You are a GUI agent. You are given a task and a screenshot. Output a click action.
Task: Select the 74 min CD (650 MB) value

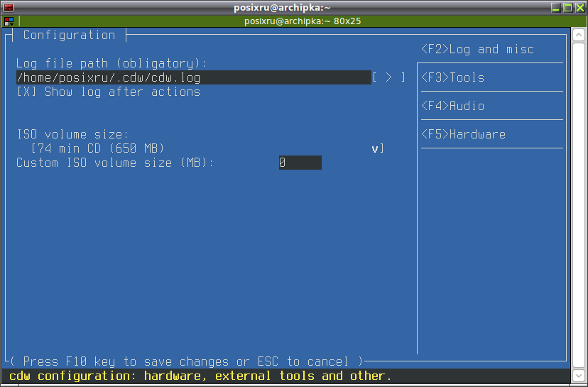[98, 148]
